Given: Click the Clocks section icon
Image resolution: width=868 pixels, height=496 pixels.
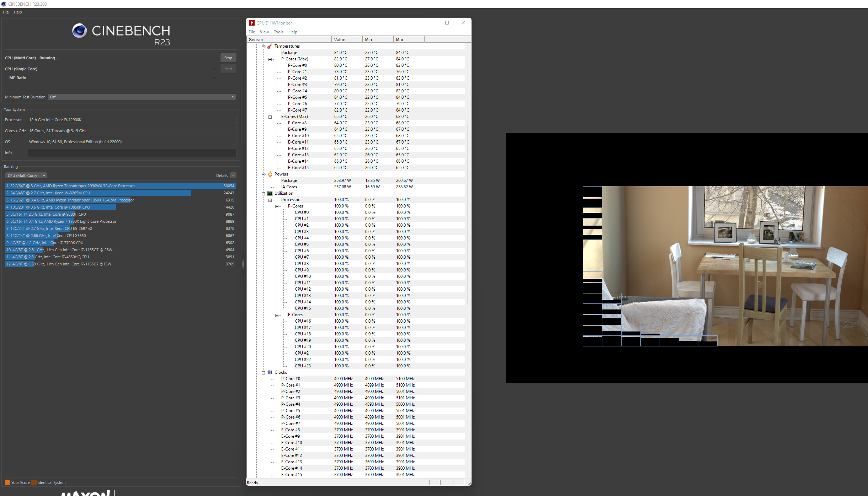Looking at the screenshot, I should (270, 372).
